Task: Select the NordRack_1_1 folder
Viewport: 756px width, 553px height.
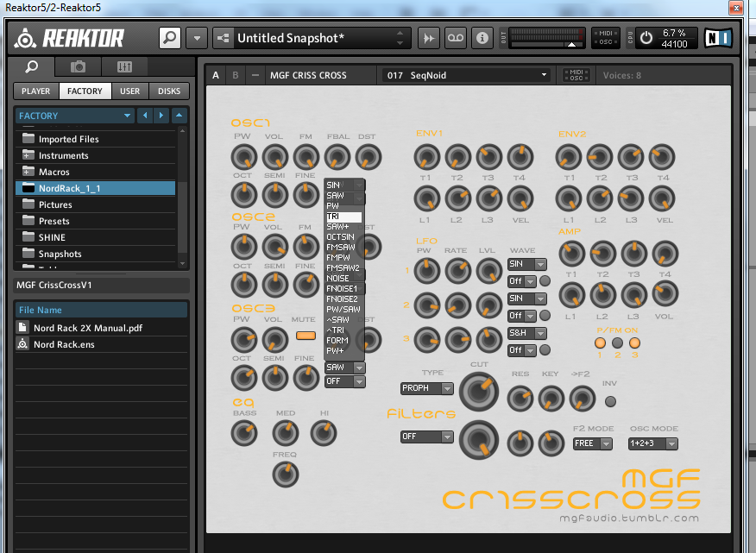Action: click(x=96, y=188)
